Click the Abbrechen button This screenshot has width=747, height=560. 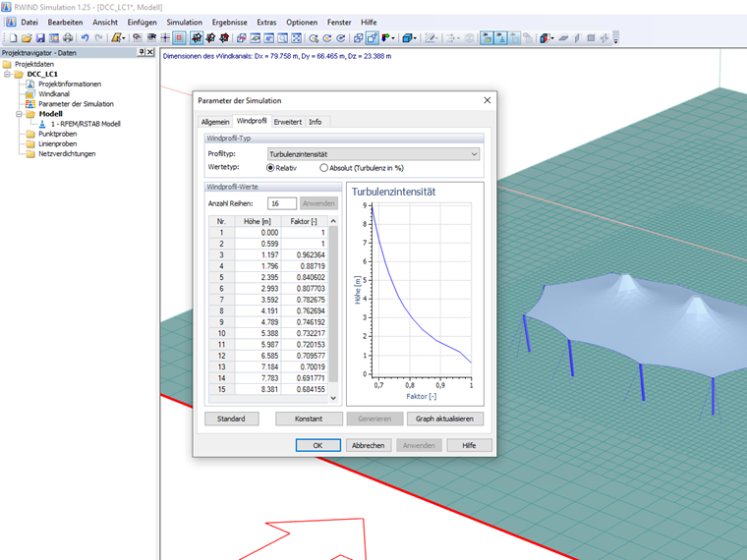point(369,445)
